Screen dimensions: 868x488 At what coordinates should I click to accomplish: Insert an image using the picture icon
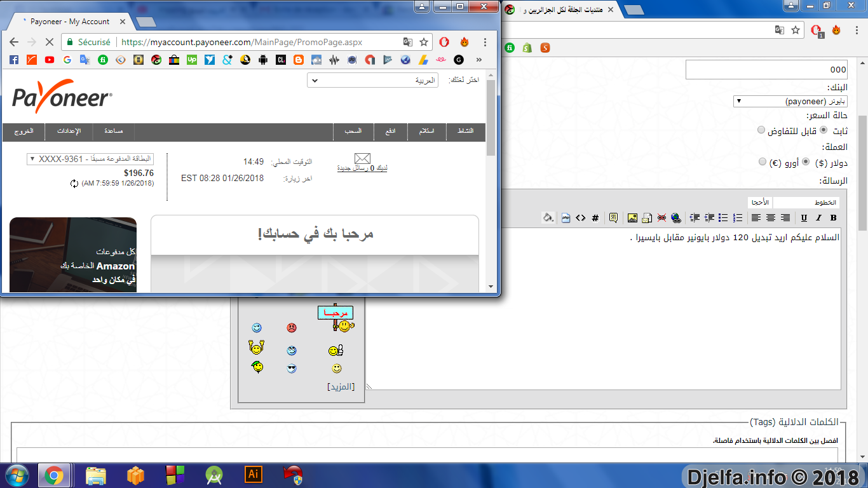pyautogui.click(x=632, y=218)
